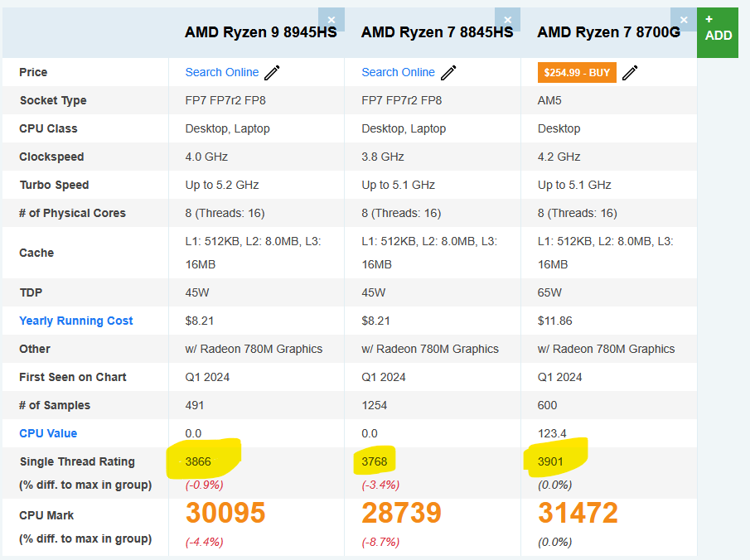Click the Turbo Speed row label
Image resolution: width=750 pixels, height=560 pixels.
coord(54,185)
